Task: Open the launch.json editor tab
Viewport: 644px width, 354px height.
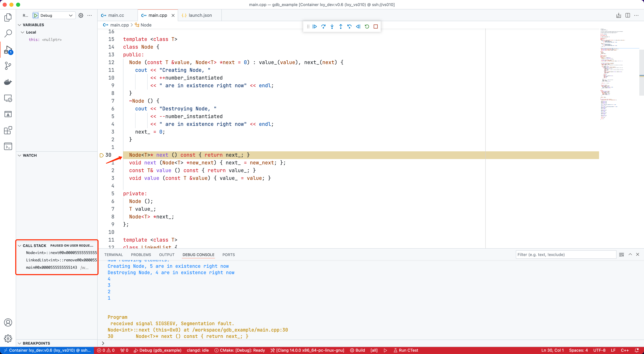Action: pyautogui.click(x=200, y=15)
